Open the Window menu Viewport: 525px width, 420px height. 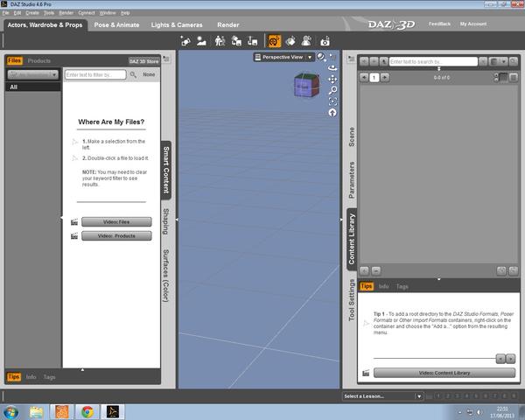pos(108,13)
